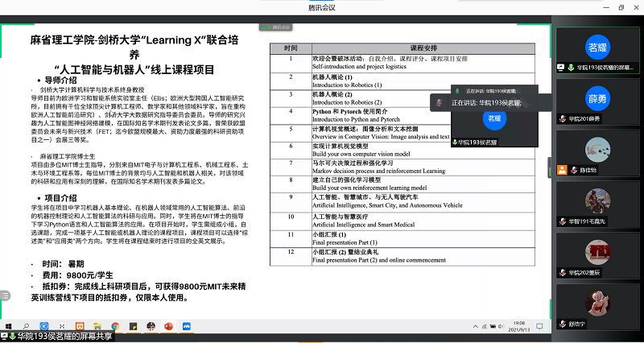Click 'Build your own computer vision model' text
Screen dimensions: 644x343
point(361,154)
